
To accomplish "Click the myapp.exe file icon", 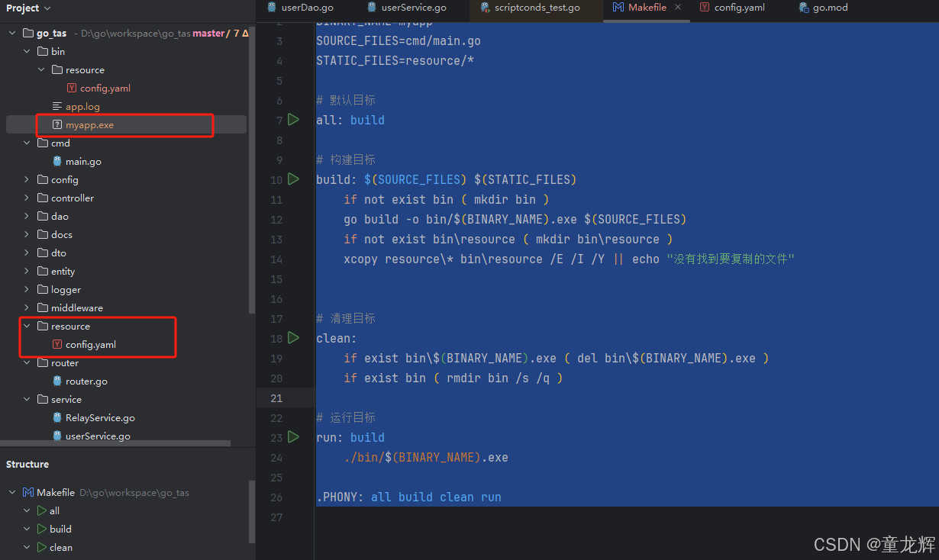I will [57, 124].
